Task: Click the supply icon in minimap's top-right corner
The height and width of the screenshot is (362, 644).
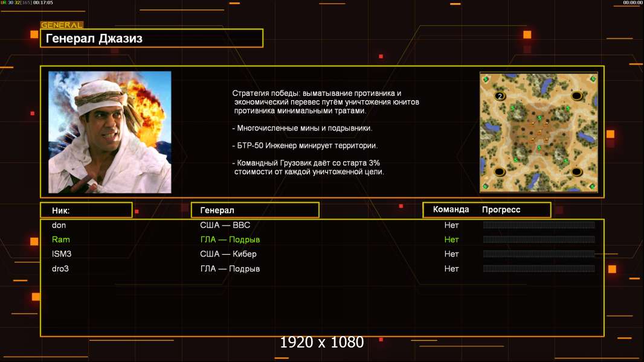Action: (593, 78)
